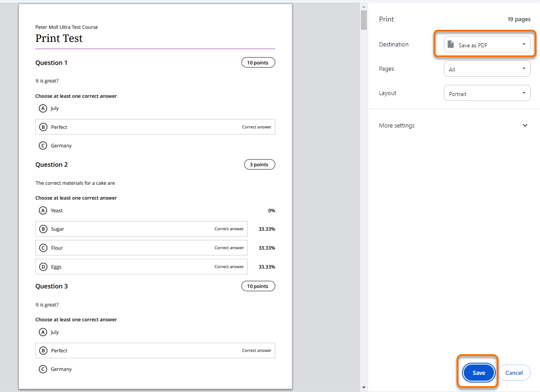Click the preview scrollbar up arrow
This screenshot has height=392, width=540.
pos(364,6)
